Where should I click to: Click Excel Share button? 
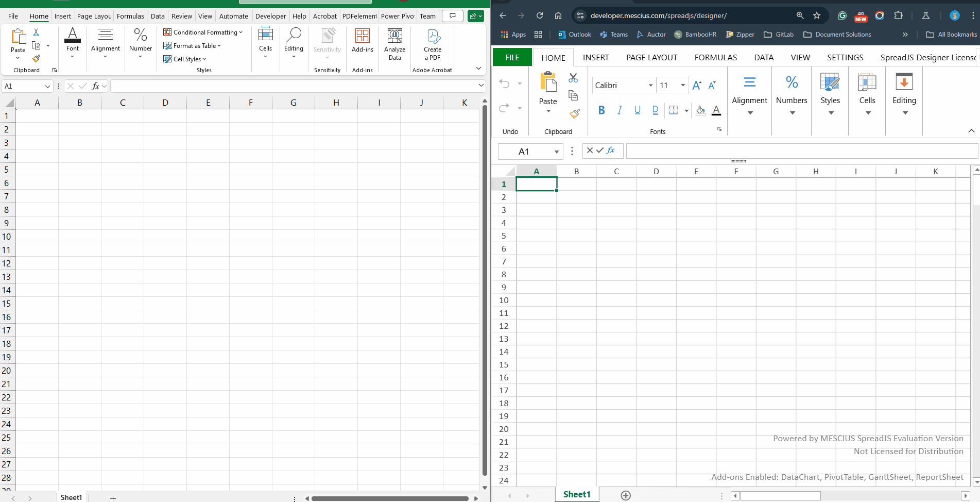coord(476,16)
